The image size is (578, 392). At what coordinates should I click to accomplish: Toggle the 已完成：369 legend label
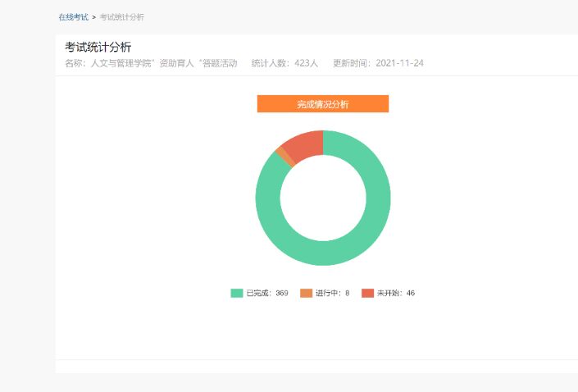tap(266, 293)
